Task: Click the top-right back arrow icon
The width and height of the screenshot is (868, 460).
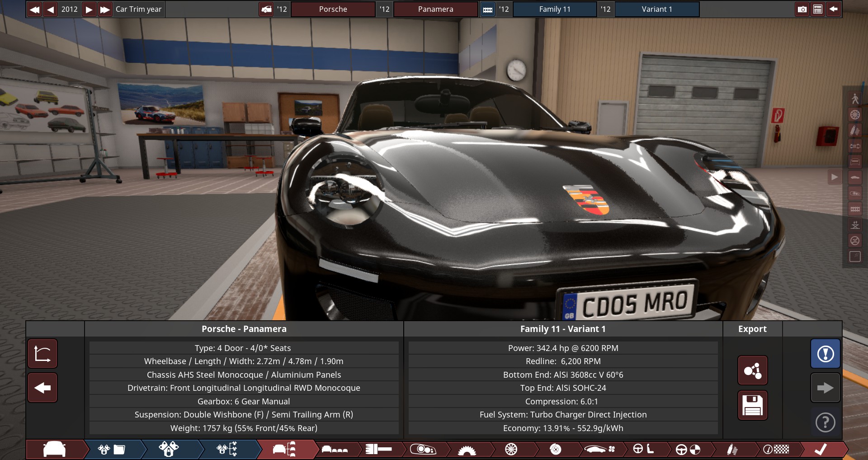Action: coord(834,9)
